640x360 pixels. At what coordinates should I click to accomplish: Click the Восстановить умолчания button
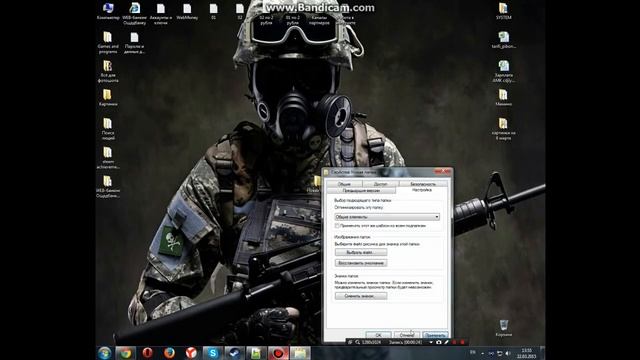[361, 263]
